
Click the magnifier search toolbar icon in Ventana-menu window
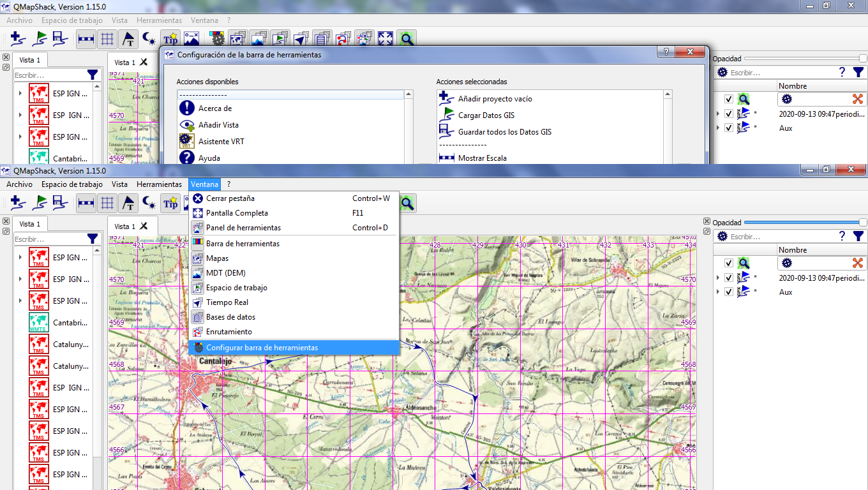[407, 203]
